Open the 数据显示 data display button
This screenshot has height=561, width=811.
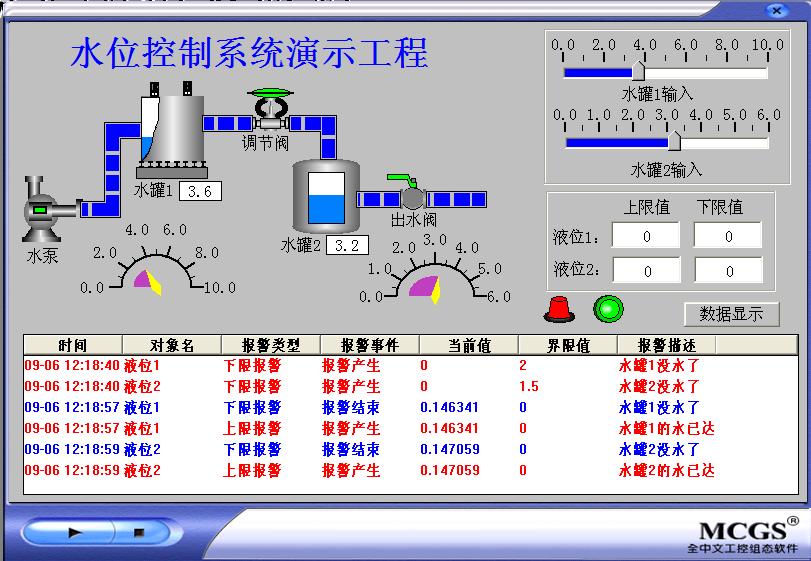point(731,314)
